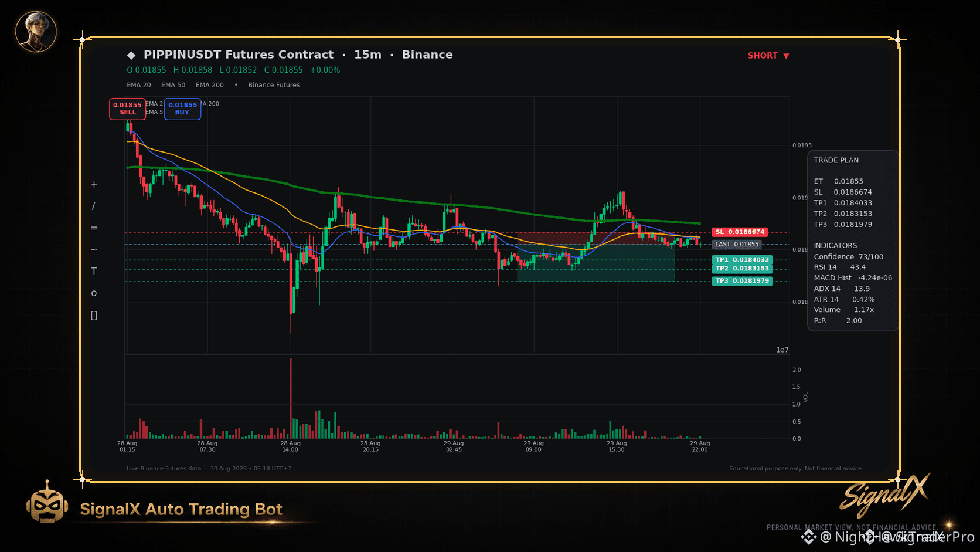Click the ADX 14 value 13.9
980x552 pixels.
click(x=862, y=289)
